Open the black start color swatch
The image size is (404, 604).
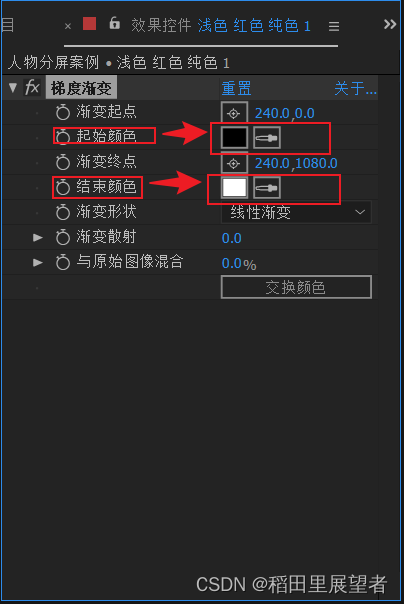pos(234,138)
